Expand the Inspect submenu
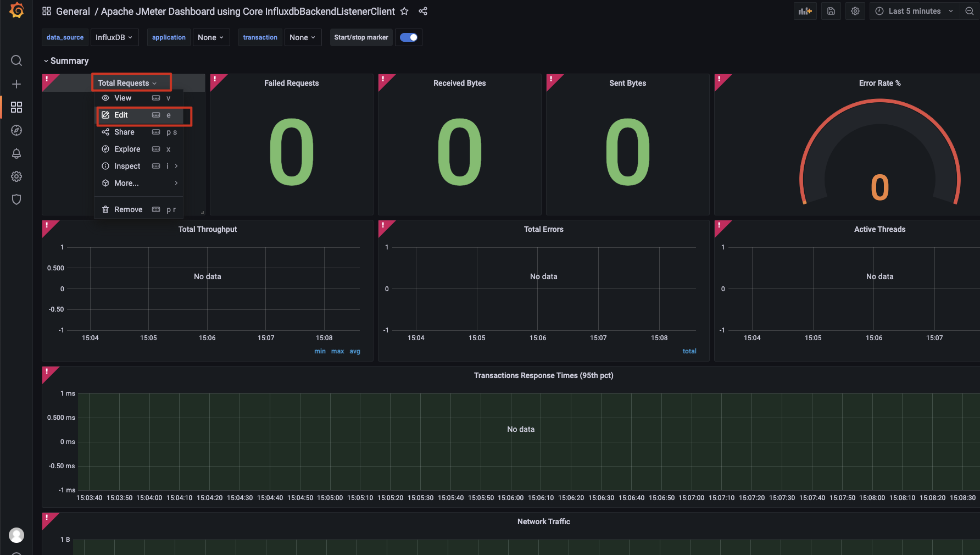Image resolution: width=980 pixels, height=555 pixels. point(140,166)
